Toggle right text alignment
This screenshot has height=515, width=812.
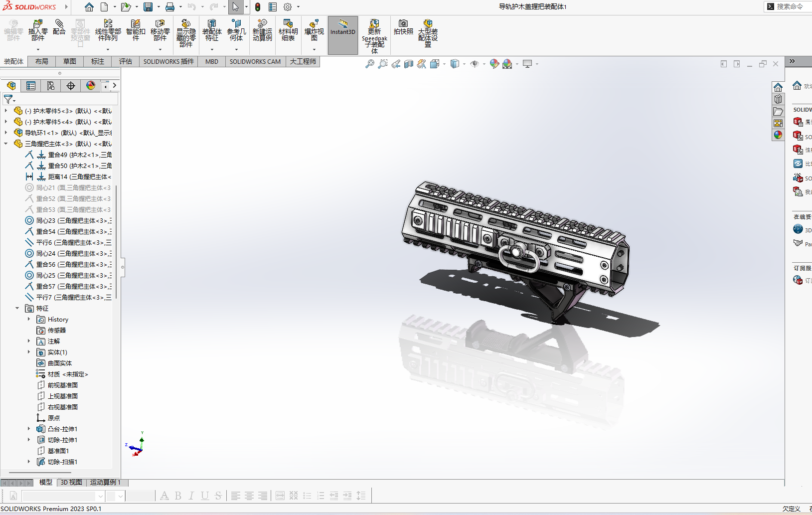coord(263,496)
